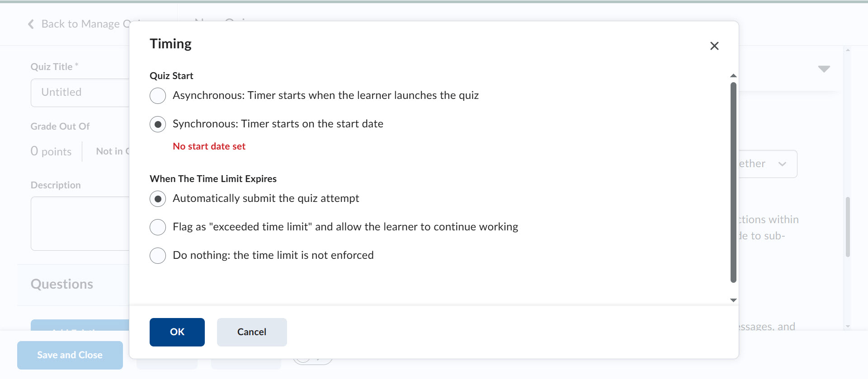Close the Timing dialog with X icon
868x379 pixels.
click(714, 46)
